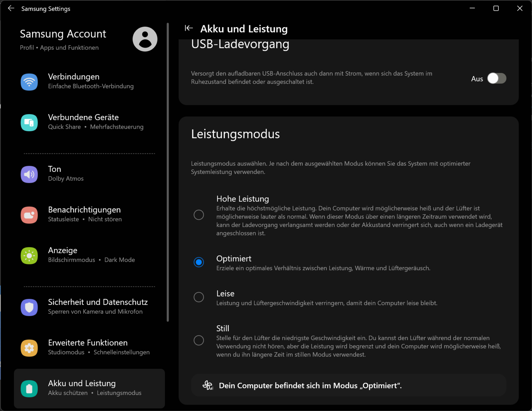Click the fan icon in the status message
This screenshot has height=411, width=532.
click(x=208, y=385)
